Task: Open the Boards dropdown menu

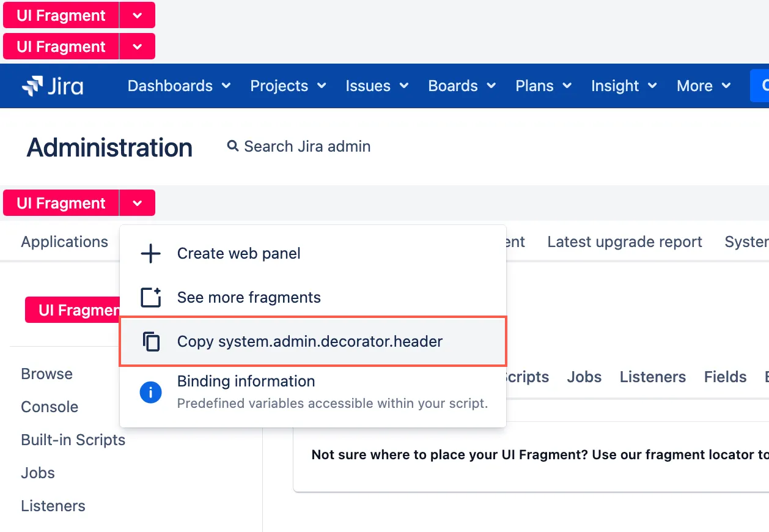Action: click(462, 86)
